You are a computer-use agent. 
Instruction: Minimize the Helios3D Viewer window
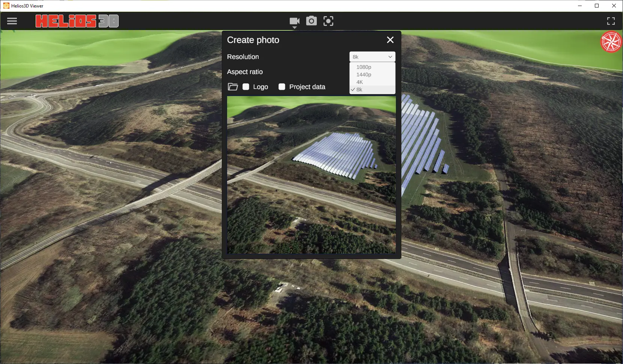(x=580, y=6)
